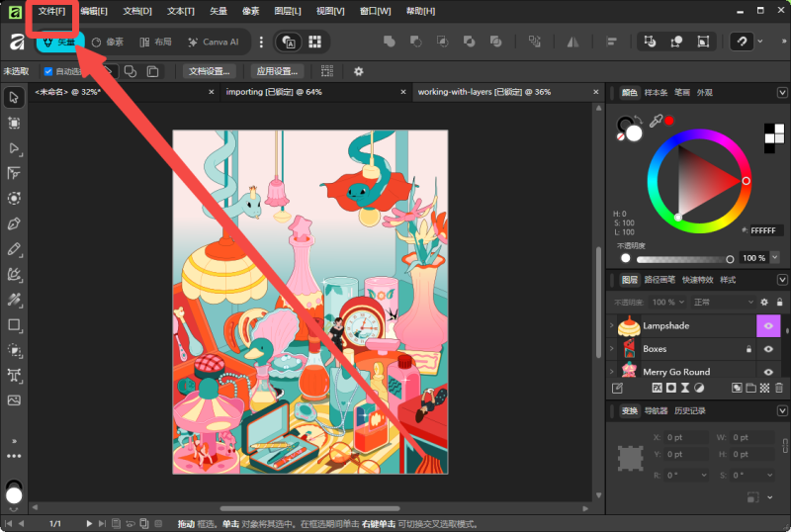Hide the Boxes layer
The height and width of the screenshot is (532, 791).
pos(768,349)
